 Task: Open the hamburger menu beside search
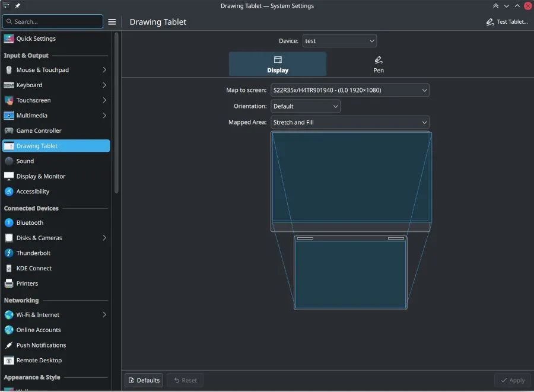pos(112,22)
